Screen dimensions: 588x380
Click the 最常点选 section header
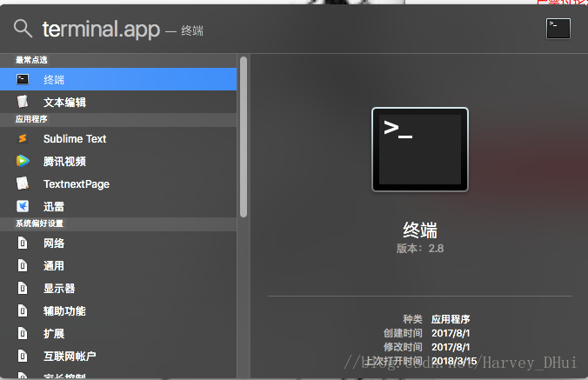(118, 60)
